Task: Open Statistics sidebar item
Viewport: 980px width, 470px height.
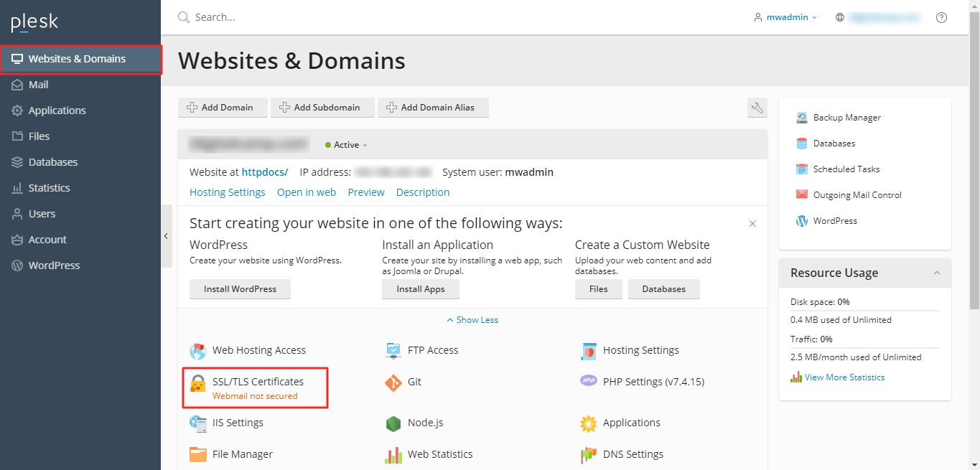Action: click(x=80, y=188)
